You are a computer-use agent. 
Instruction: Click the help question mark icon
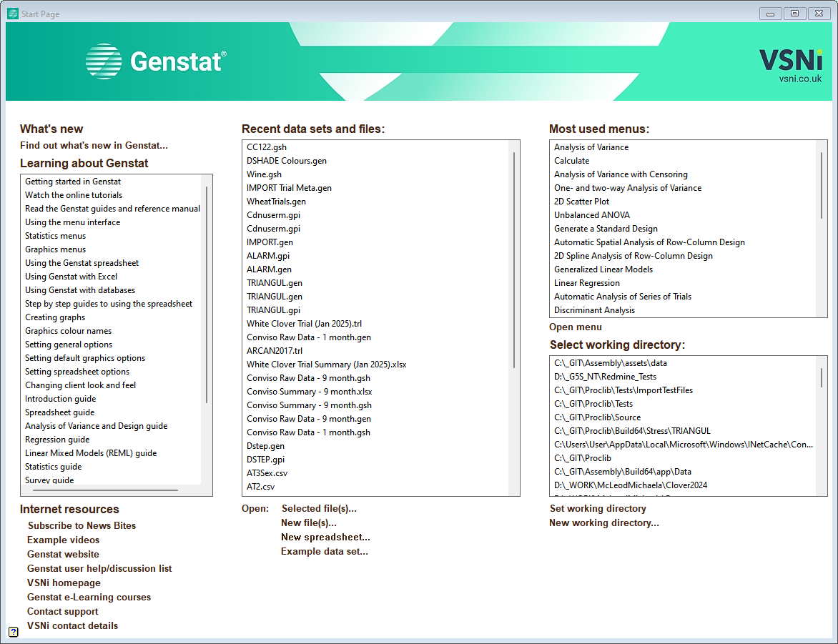click(x=14, y=632)
